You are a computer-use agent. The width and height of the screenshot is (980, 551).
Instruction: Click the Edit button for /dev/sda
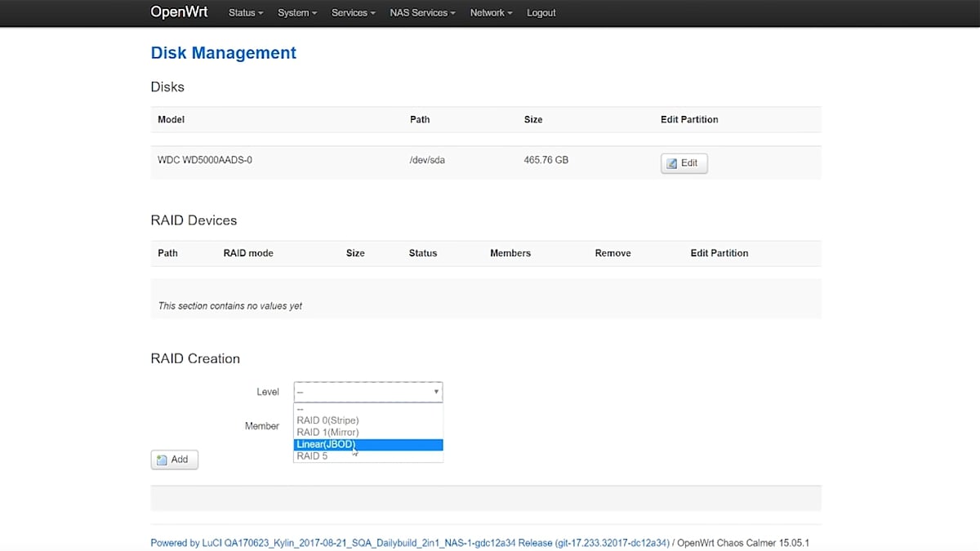(x=684, y=163)
